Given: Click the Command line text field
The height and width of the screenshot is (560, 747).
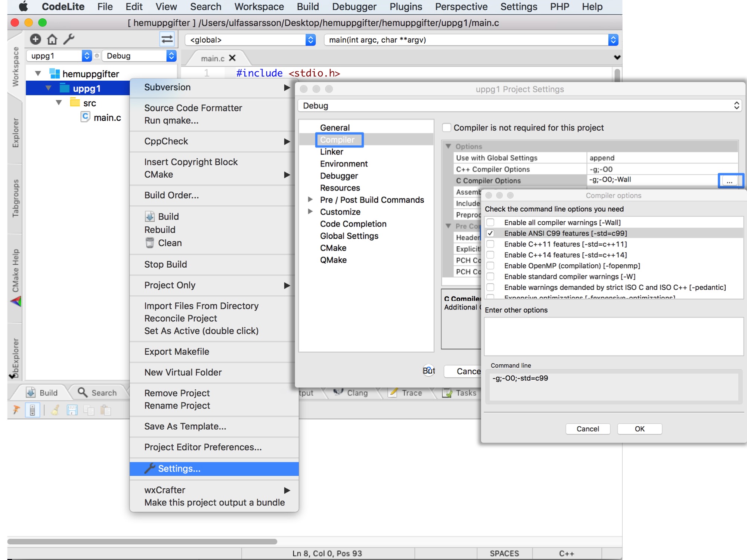Looking at the screenshot, I should [613, 386].
